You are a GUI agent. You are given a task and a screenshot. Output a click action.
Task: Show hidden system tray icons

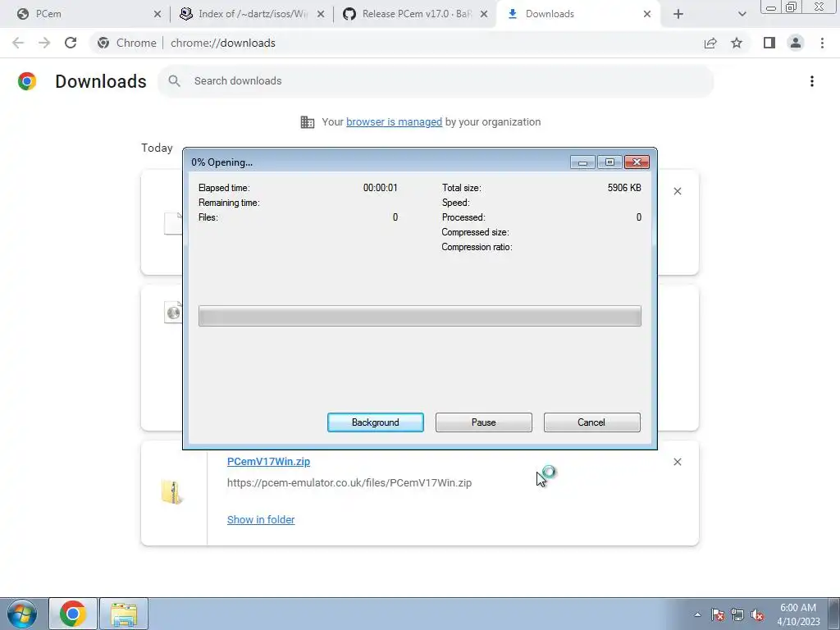click(x=697, y=614)
